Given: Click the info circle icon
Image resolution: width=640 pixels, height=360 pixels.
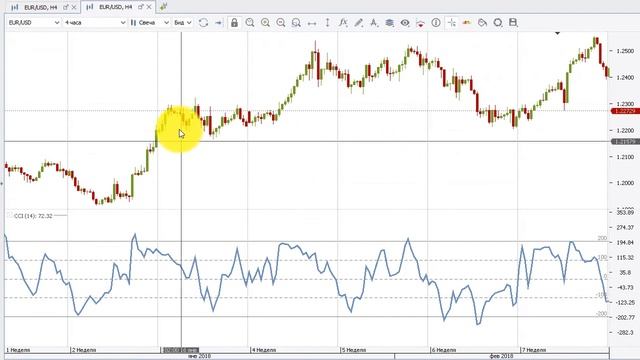Looking at the screenshot, I should [x=436, y=23].
